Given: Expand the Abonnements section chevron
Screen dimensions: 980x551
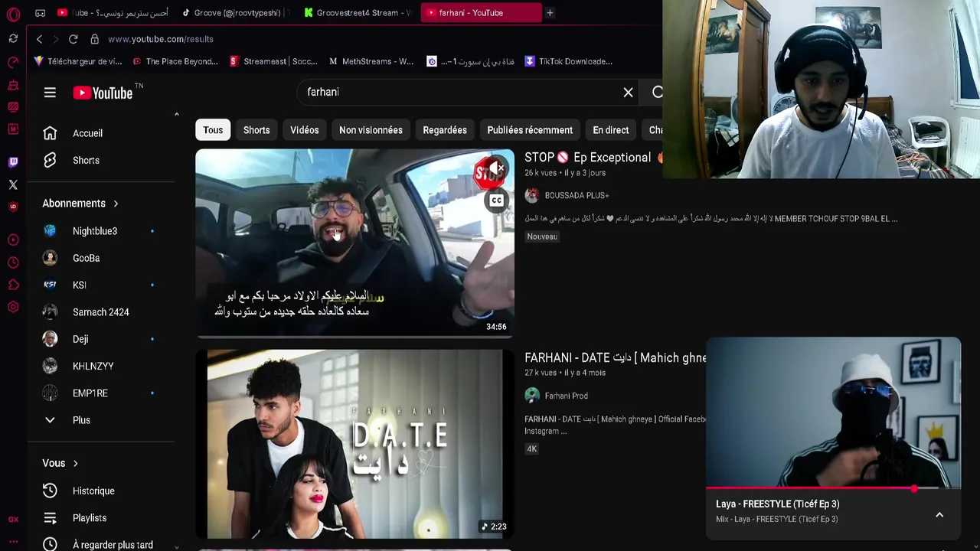Looking at the screenshot, I should coord(116,204).
